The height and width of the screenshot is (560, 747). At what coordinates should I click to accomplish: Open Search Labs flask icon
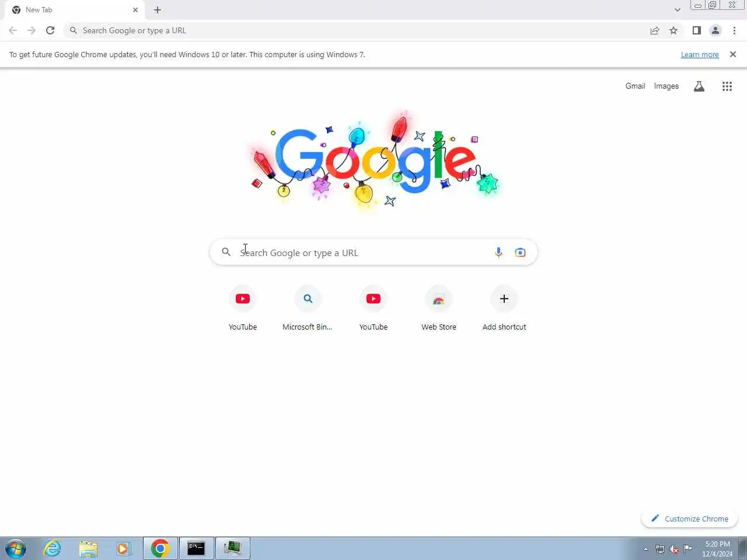699,86
